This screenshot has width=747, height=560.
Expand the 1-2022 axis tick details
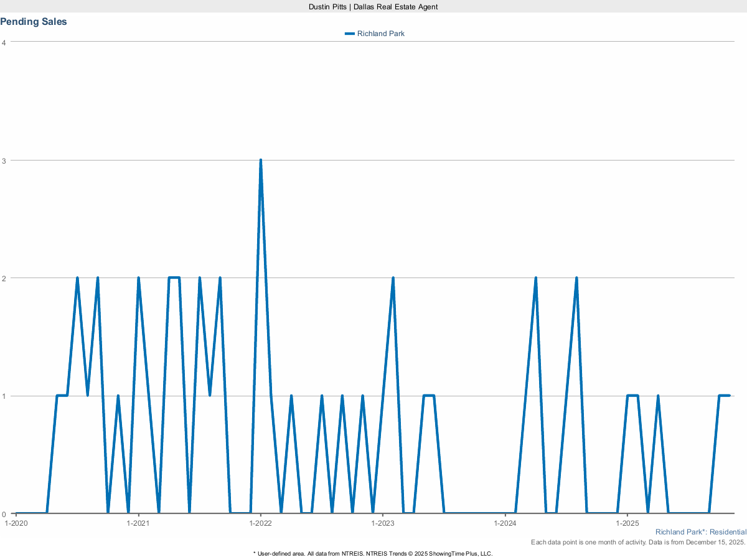click(261, 523)
